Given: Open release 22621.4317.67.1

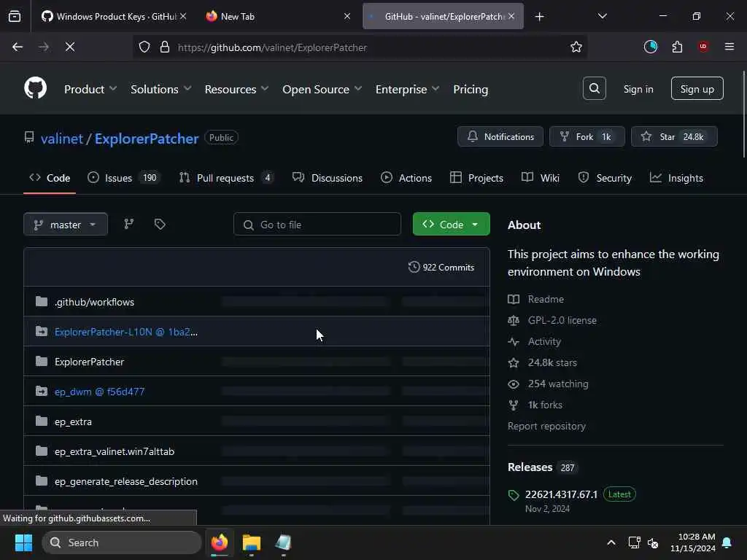Looking at the screenshot, I should click(561, 494).
